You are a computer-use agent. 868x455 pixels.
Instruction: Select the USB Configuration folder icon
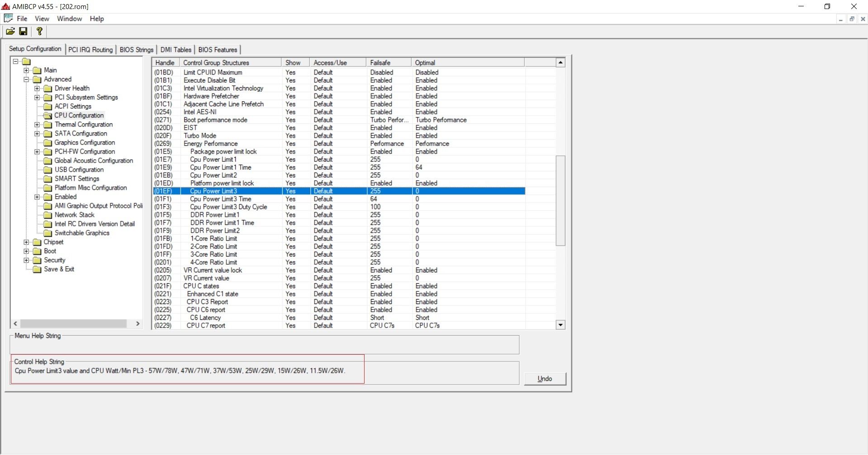tap(47, 169)
